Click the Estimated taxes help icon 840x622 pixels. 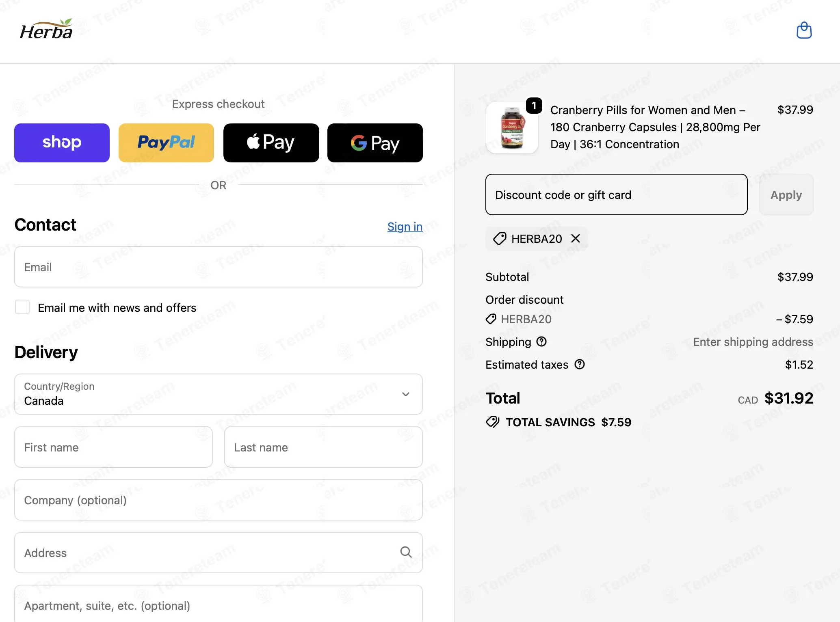[580, 365]
